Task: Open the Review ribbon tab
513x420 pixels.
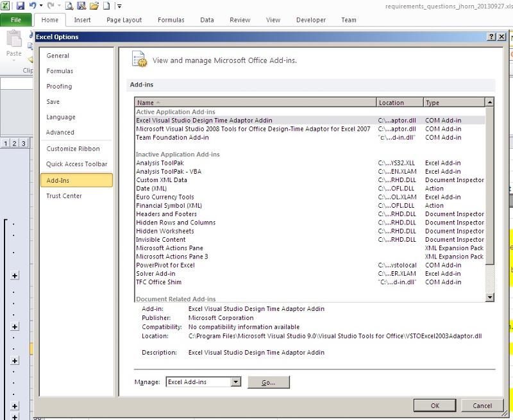Action: tap(240, 20)
